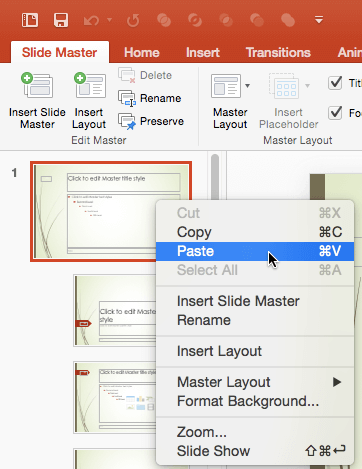
Task: Click the sidebar panel icon in the title bar
Action: [x=30, y=20]
